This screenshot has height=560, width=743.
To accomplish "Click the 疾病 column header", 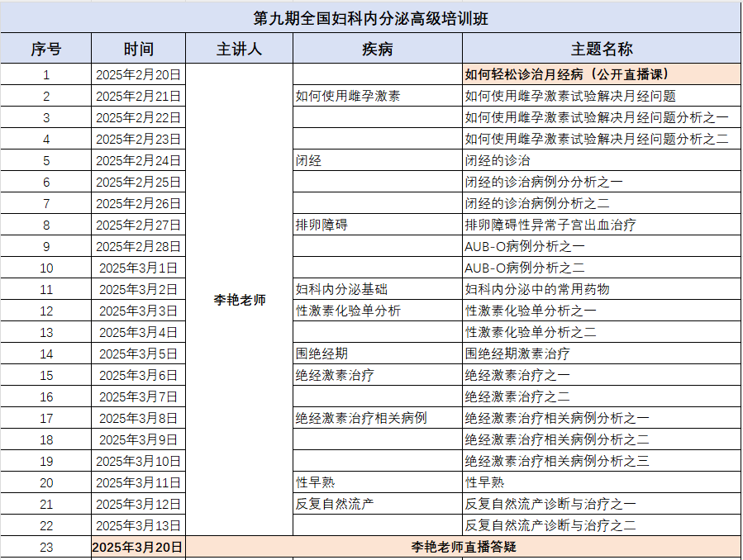I will click(378, 48).
